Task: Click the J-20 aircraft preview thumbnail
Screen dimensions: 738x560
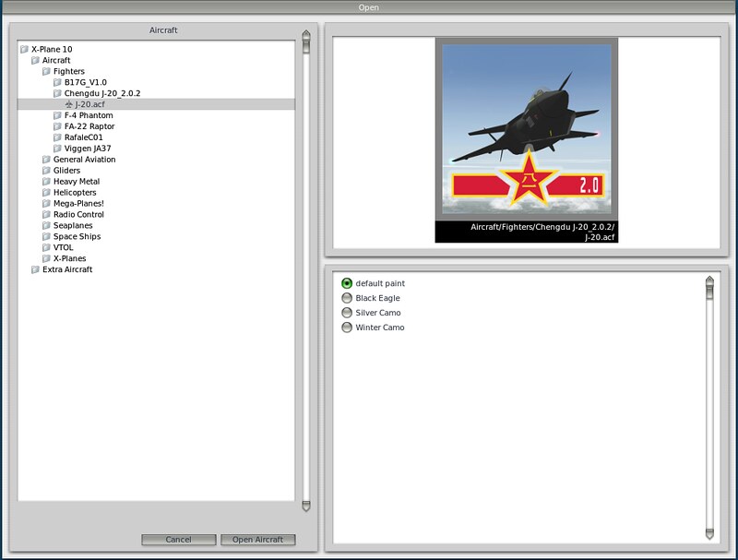Action: pyautogui.click(x=526, y=129)
